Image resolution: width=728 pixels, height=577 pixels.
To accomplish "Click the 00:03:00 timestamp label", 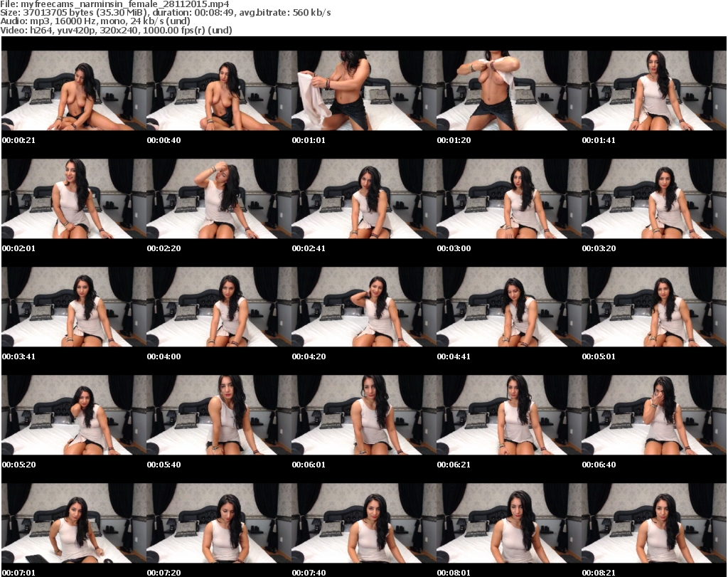I will (x=454, y=248).
